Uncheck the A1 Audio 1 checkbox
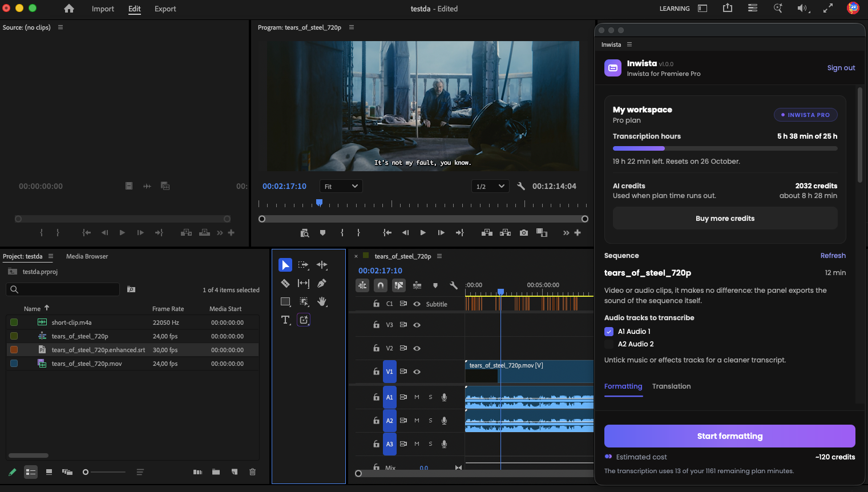868x492 pixels. click(609, 332)
